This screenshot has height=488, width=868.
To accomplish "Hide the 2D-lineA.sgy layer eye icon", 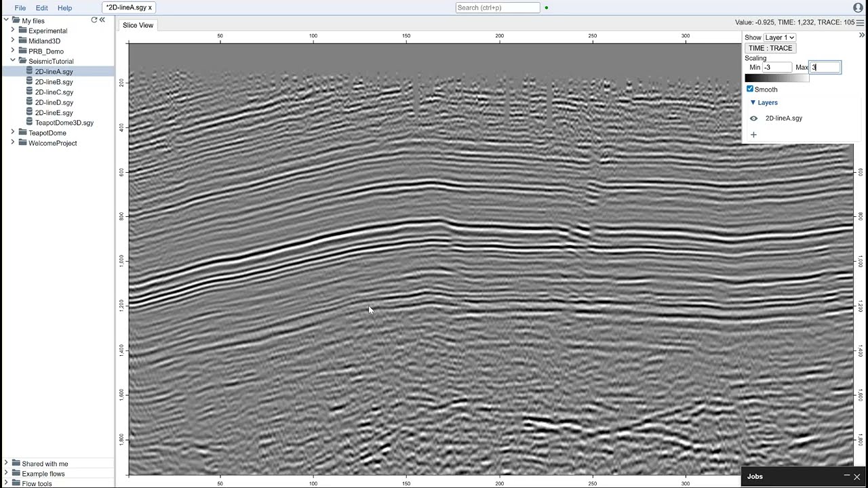I will pos(753,118).
